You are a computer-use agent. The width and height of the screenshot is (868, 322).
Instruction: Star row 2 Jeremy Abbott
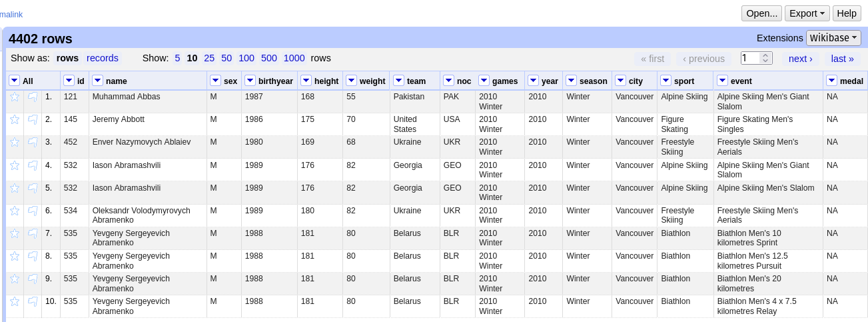click(x=15, y=120)
